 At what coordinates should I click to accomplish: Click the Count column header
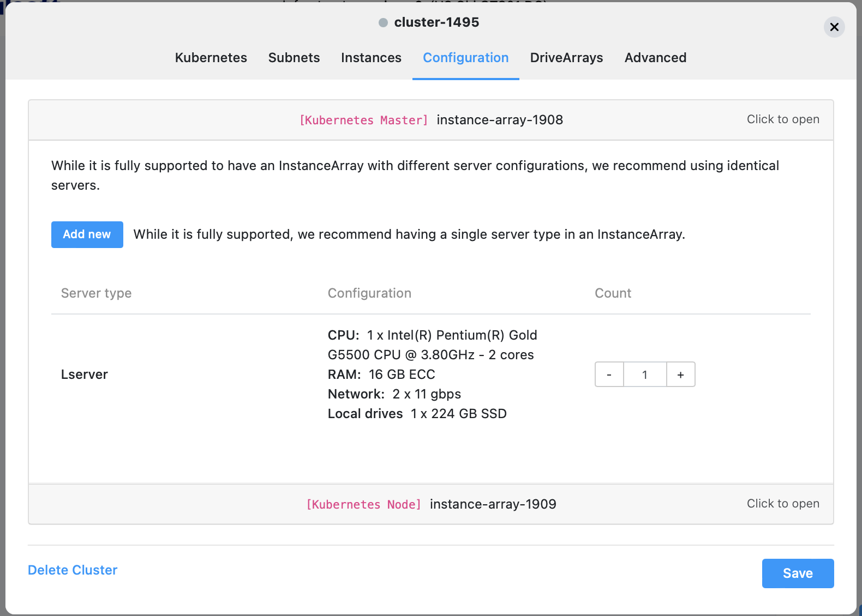613,293
